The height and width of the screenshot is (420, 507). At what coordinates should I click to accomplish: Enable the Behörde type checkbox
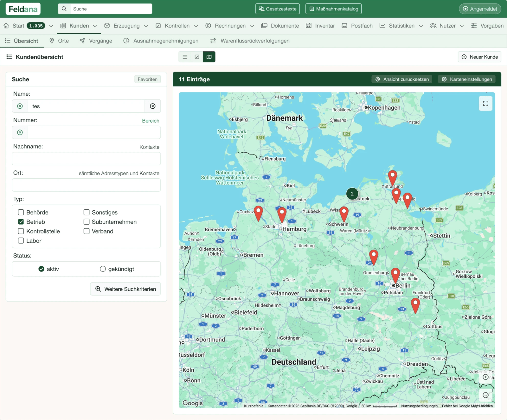point(21,212)
